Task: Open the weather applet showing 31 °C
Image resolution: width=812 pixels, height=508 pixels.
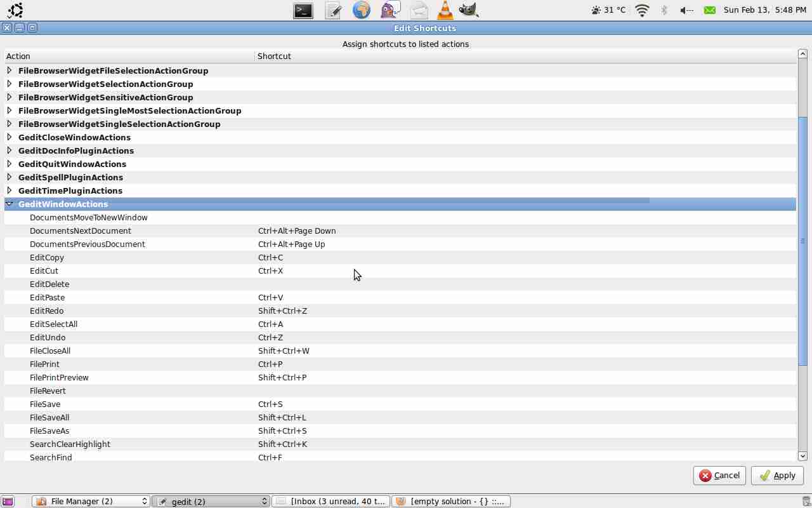Action: [x=608, y=10]
